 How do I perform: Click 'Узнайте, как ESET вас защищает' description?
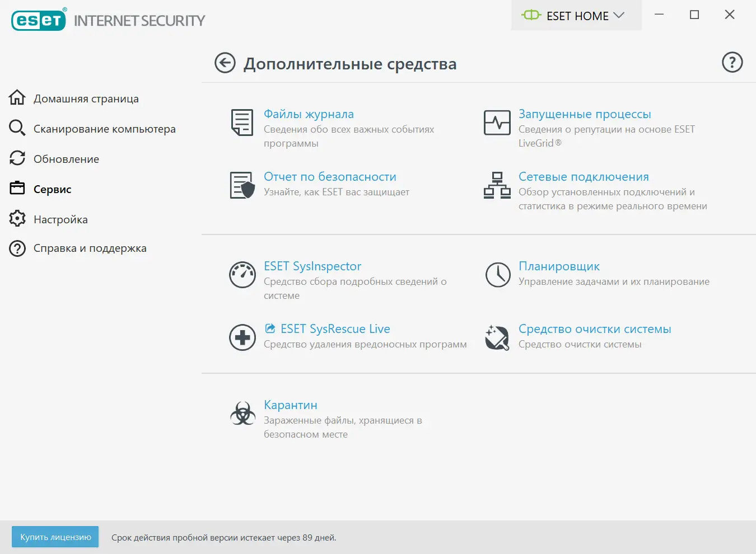click(x=337, y=192)
